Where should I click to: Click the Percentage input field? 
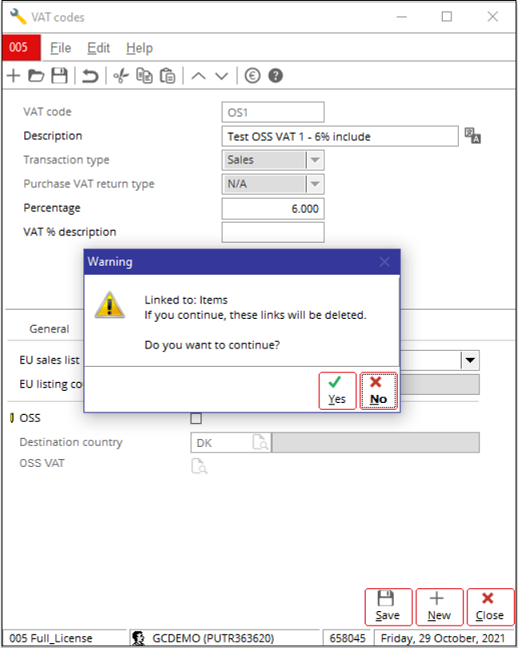273,209
